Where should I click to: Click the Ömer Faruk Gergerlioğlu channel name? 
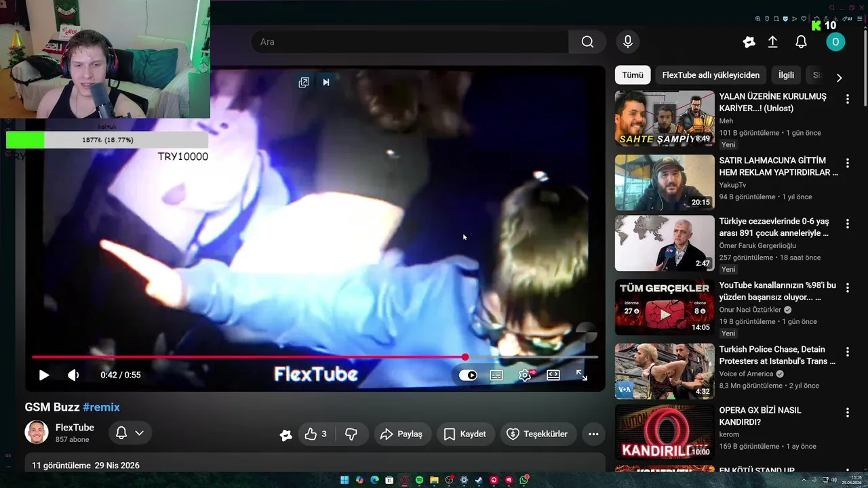[757, 246]
